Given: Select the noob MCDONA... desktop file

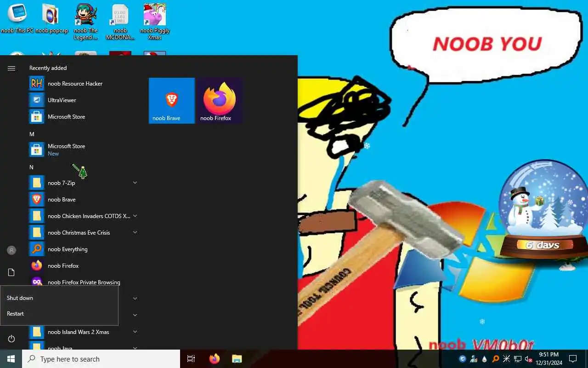Looking at the screenshot, I should point(120,22).
